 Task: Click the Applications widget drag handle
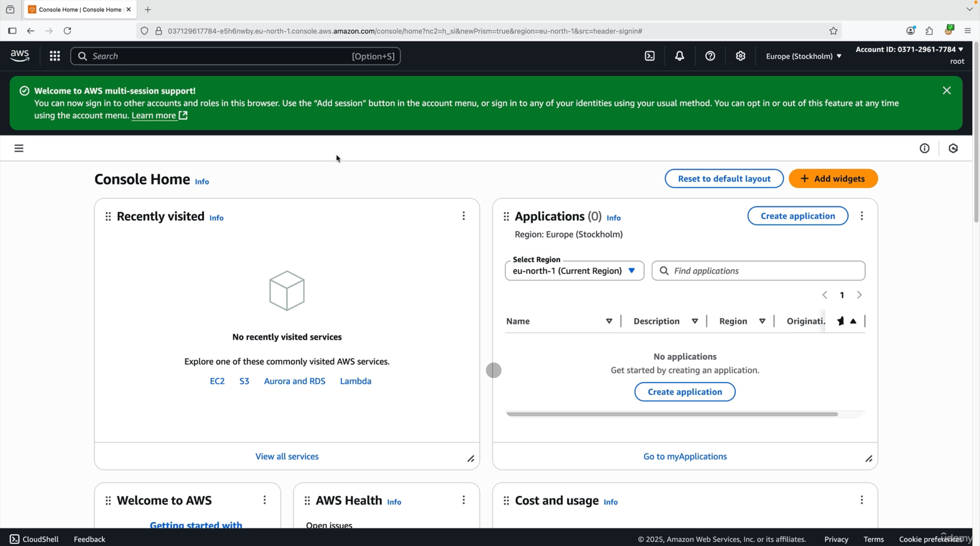point(506,216)
